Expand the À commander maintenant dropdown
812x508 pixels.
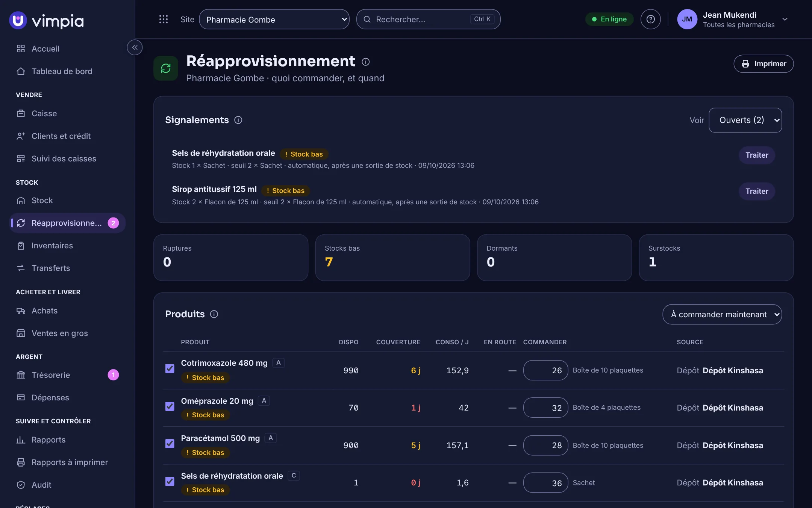[722, 314]
